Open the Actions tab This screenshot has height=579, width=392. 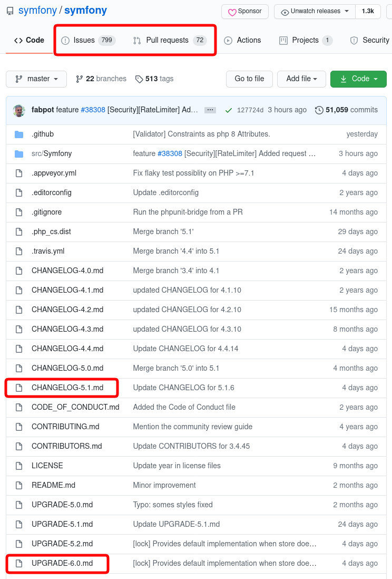[x=242, y=40]
